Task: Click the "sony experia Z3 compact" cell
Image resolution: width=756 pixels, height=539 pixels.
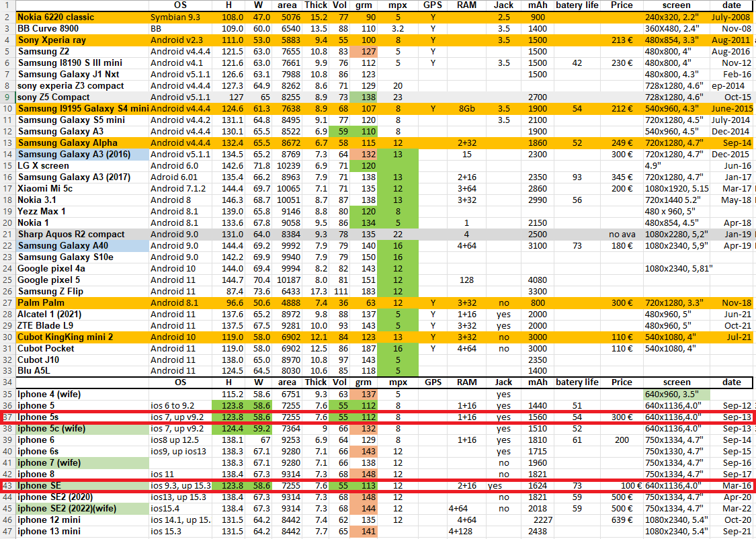Action: coord(83,86)
